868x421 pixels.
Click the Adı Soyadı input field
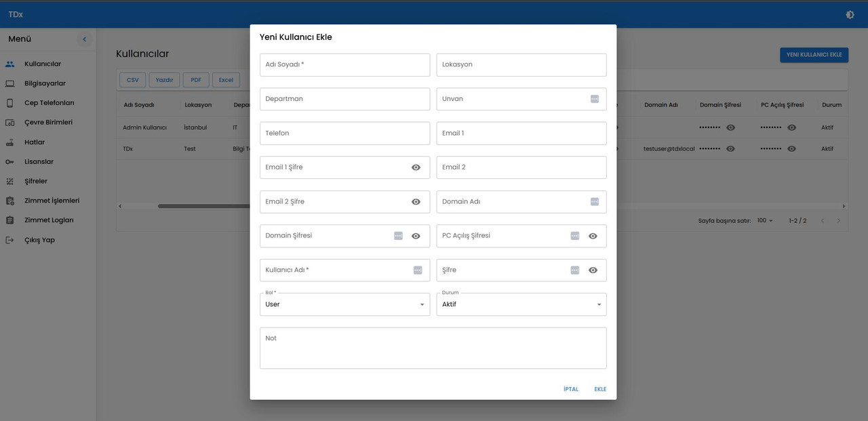344,65
